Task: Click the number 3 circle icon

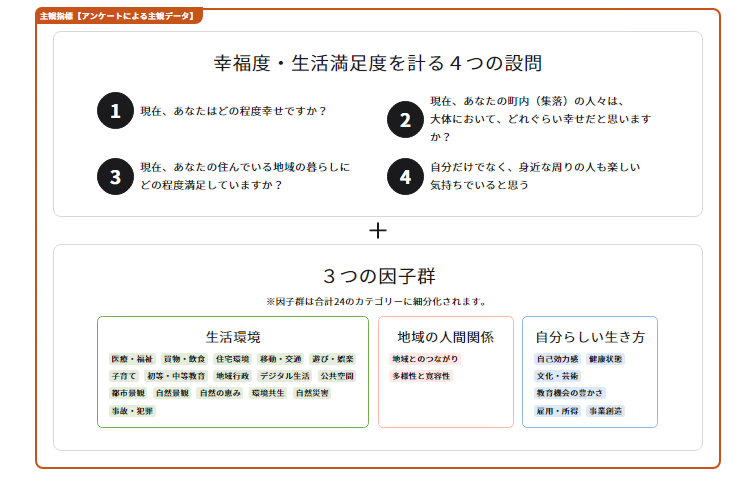Action: 115,177
